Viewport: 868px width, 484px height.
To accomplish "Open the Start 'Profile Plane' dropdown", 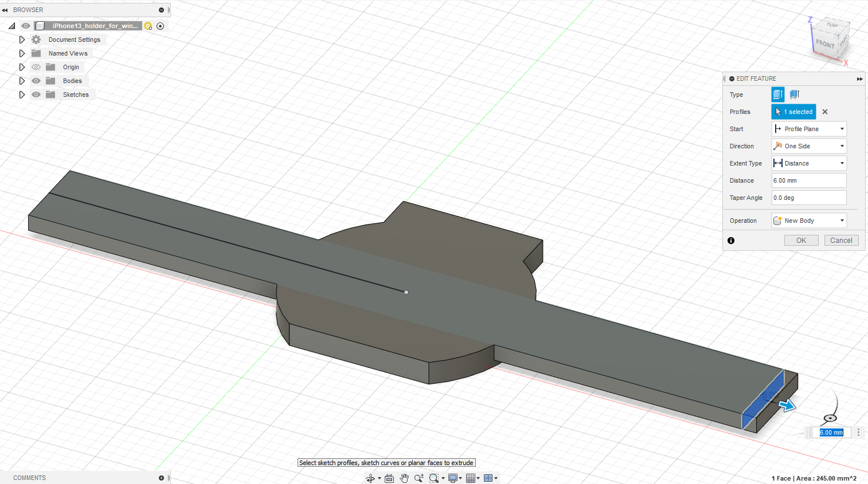I will [x=809, y=129].
